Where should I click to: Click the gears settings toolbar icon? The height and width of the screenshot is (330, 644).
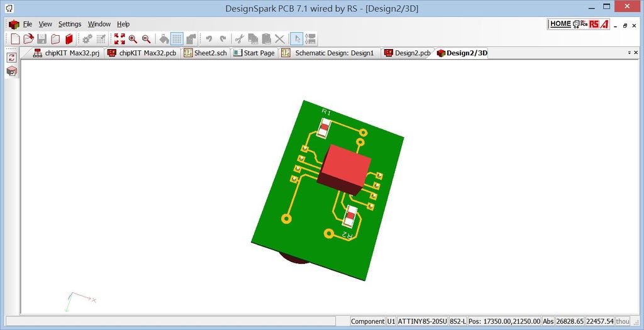pos(87,39)
